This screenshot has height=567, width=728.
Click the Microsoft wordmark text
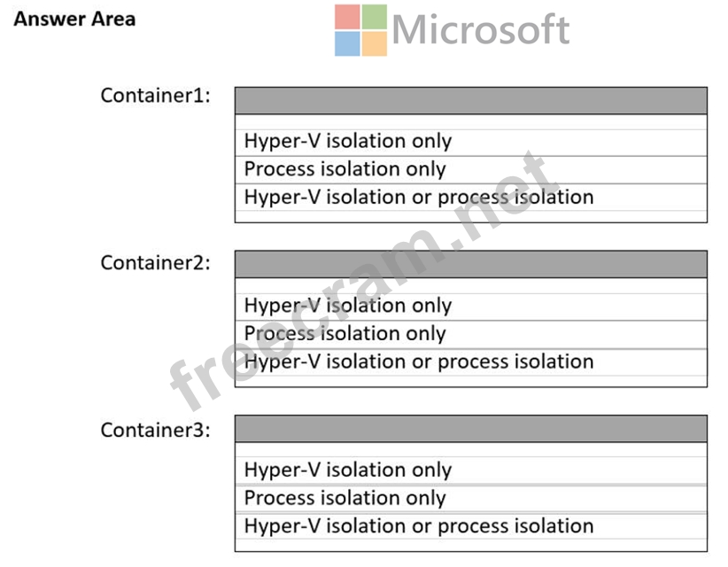pos(480,30)
